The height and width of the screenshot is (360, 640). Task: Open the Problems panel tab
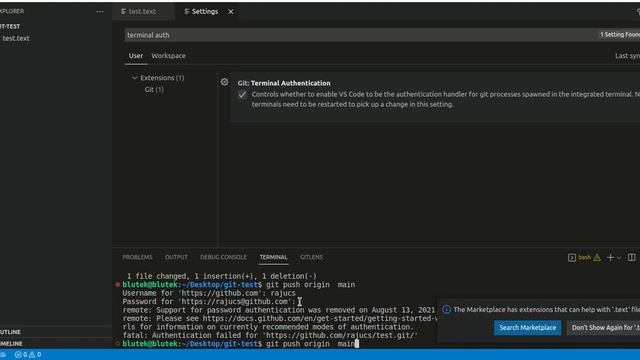tap(137, 257)
